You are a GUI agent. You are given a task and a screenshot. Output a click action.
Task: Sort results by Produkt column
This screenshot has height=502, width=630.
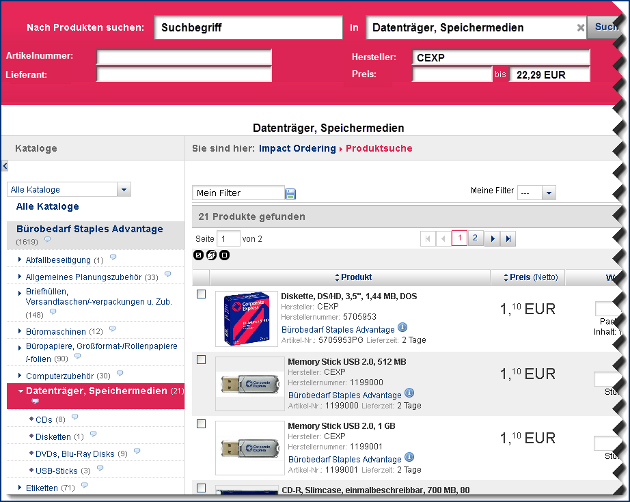356,277
